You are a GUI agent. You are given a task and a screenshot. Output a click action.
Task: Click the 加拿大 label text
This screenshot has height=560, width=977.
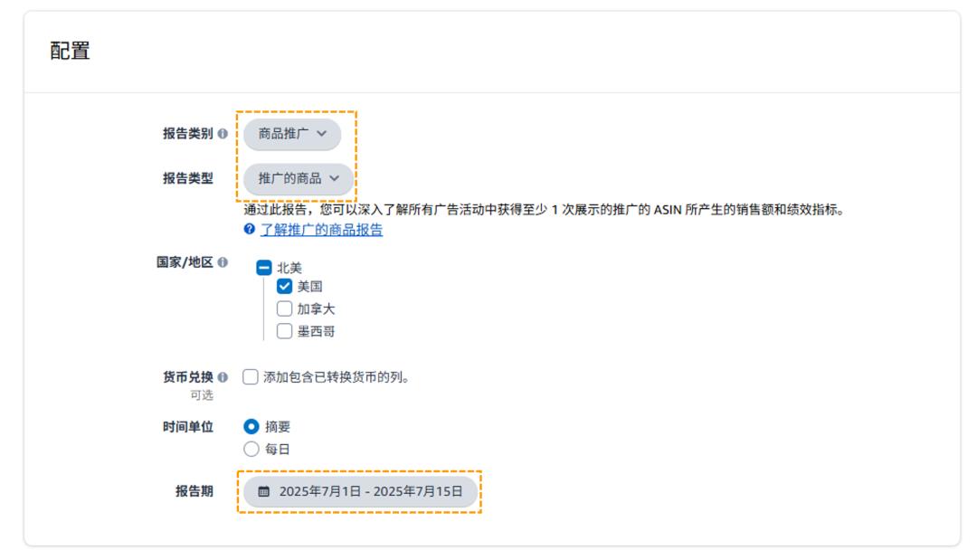click(x=316, y=309)
